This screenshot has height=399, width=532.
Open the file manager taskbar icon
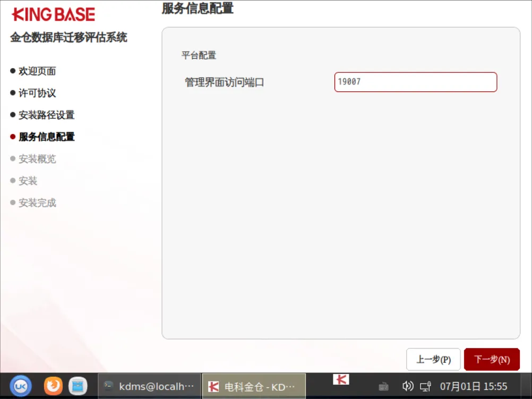(78, 386)
